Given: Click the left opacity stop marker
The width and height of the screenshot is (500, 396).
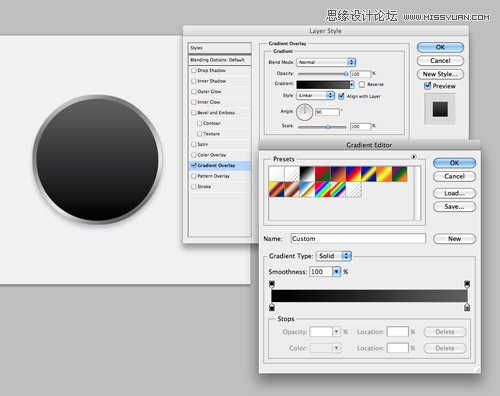Looking at the screenshot, I should pos(272,284).
